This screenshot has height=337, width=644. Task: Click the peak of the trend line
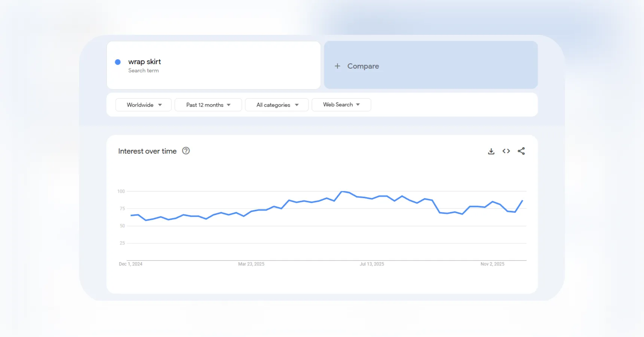click(343, 191)
